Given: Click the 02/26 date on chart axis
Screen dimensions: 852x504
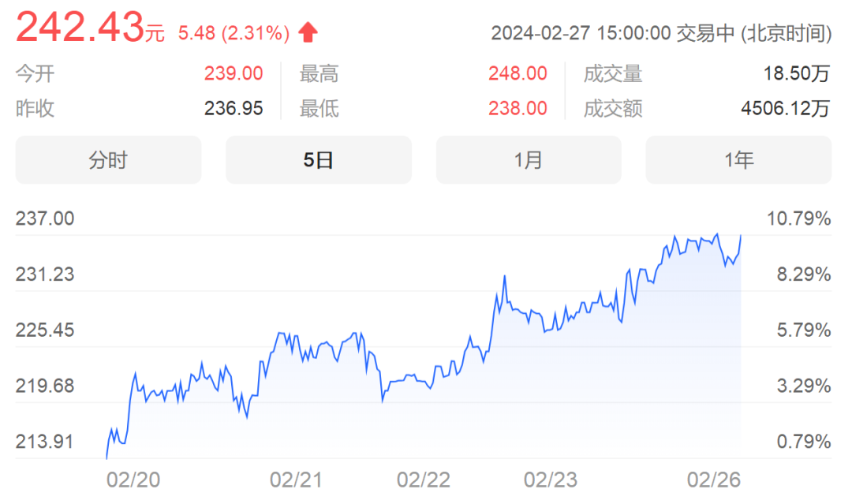Looking at the screenshot, I should coord(714,480).
